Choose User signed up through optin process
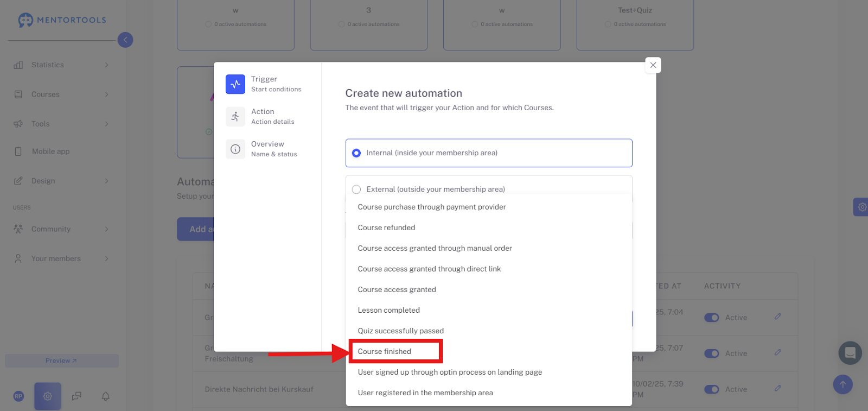 pyautogui.click(x=489, y=372)
